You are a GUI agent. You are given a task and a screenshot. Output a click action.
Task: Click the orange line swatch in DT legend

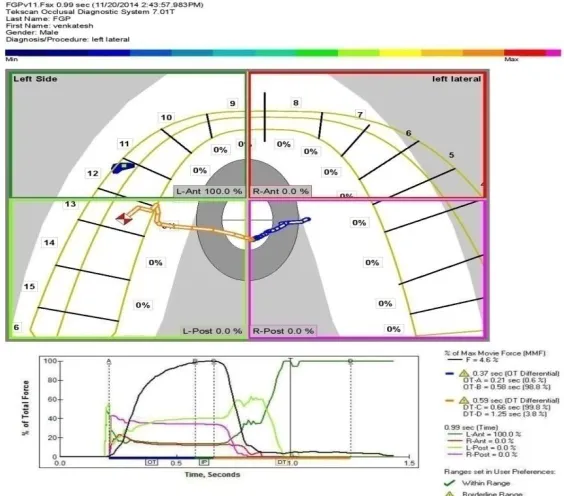pyautogui.click(x=449, y=401)
